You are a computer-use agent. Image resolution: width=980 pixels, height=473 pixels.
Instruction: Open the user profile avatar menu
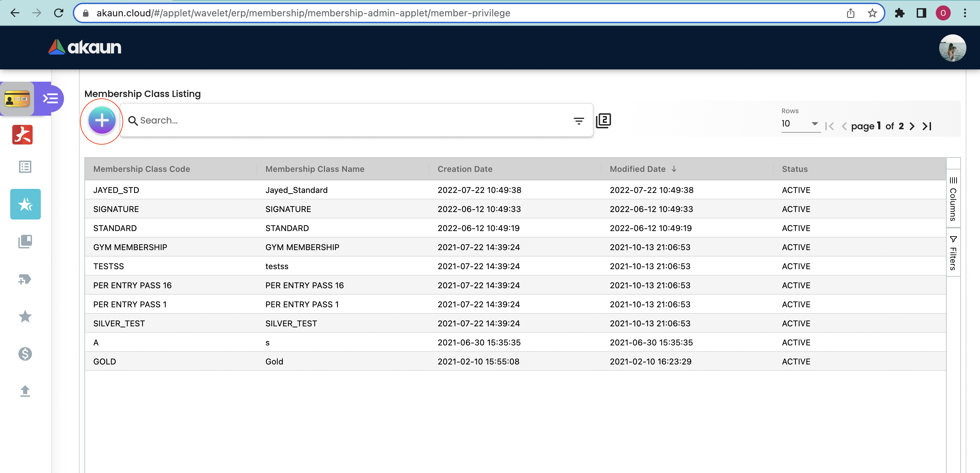point(952,48)
